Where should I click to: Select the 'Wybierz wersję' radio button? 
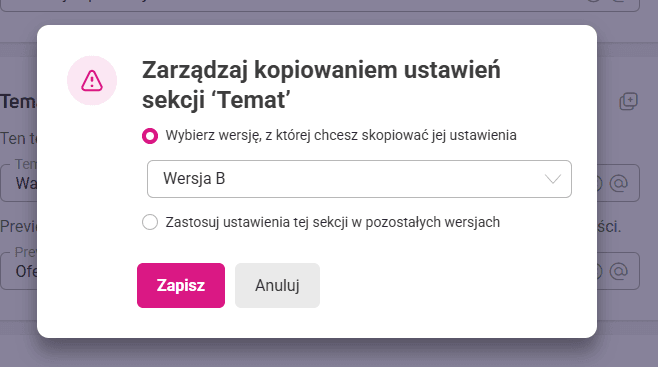[150, 136]
